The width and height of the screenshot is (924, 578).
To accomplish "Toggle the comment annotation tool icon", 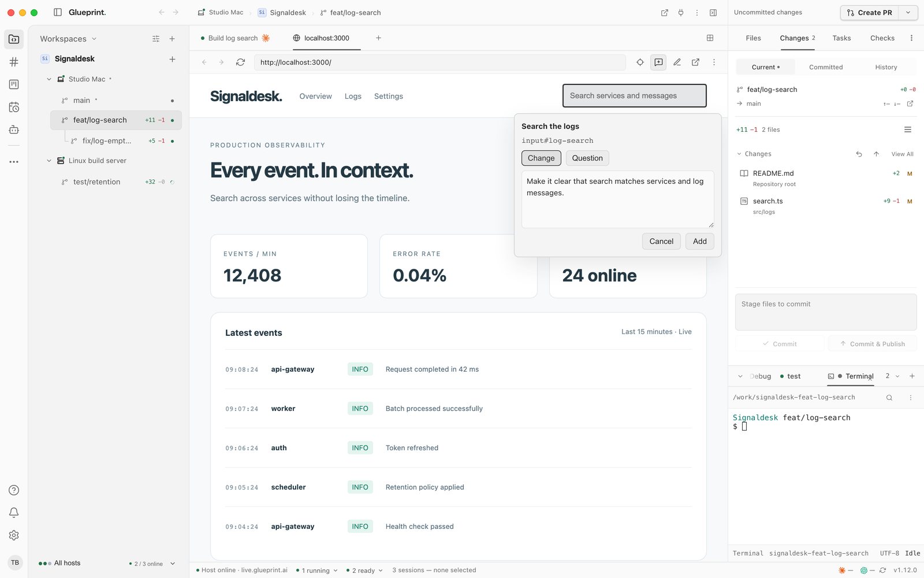I will coord(658,62).
